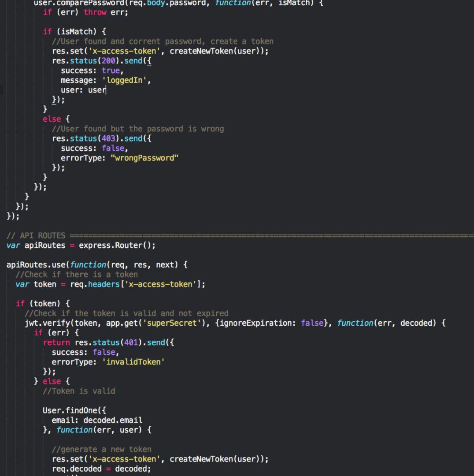Screen dimensions: 474x476
Task: Select the 'corrent password, create a token' comment
Action: coord(201,41)
